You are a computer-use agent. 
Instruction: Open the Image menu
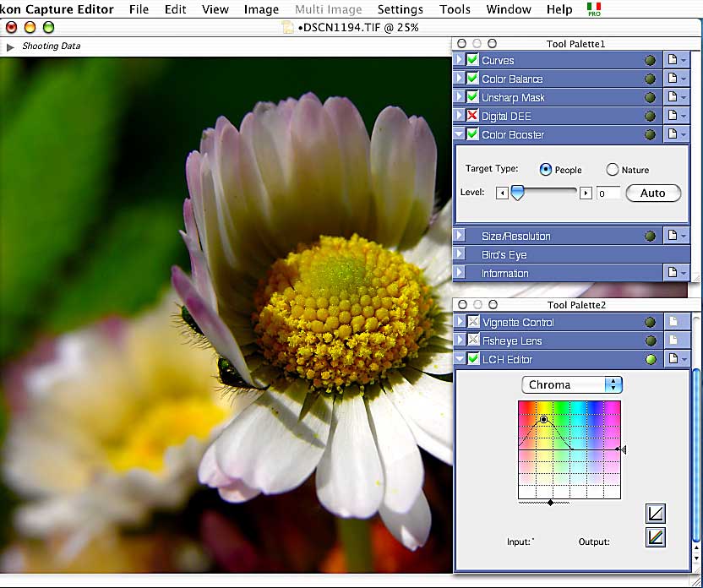click(x=261, y=9)
